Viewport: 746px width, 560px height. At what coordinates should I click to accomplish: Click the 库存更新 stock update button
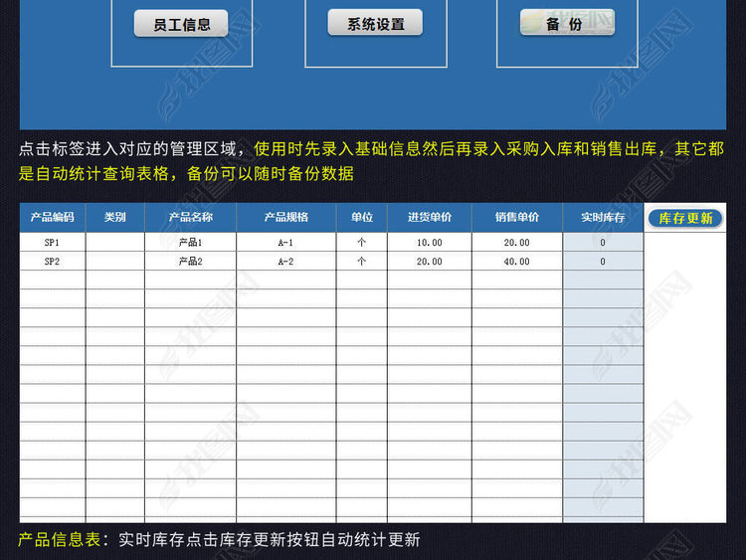coord(685,219)
